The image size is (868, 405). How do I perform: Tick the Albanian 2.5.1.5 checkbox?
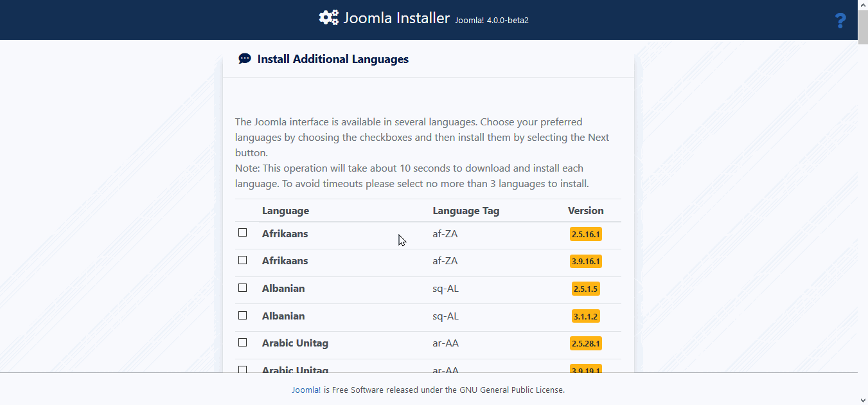pyautogui.click(x=242, y=288)
